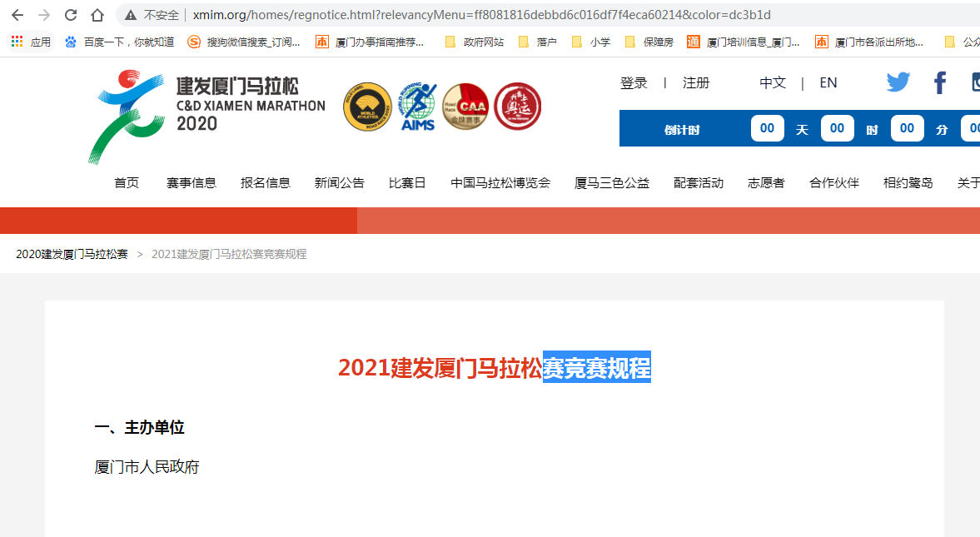Click the gold World Athletics label badge

click(x=368, y=107)
